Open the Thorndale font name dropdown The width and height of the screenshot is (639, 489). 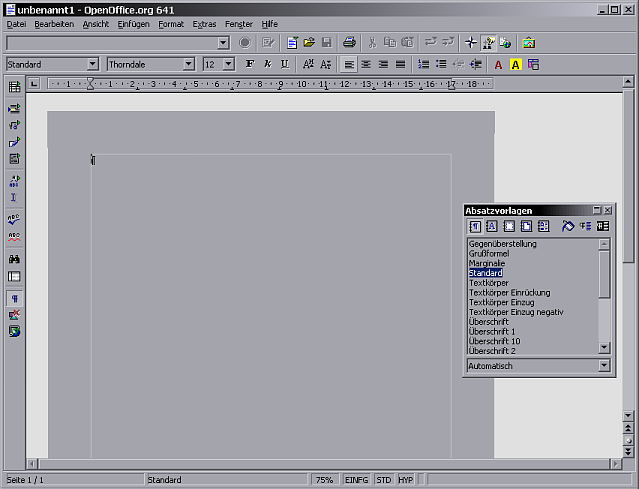click(x=188, y=64)
